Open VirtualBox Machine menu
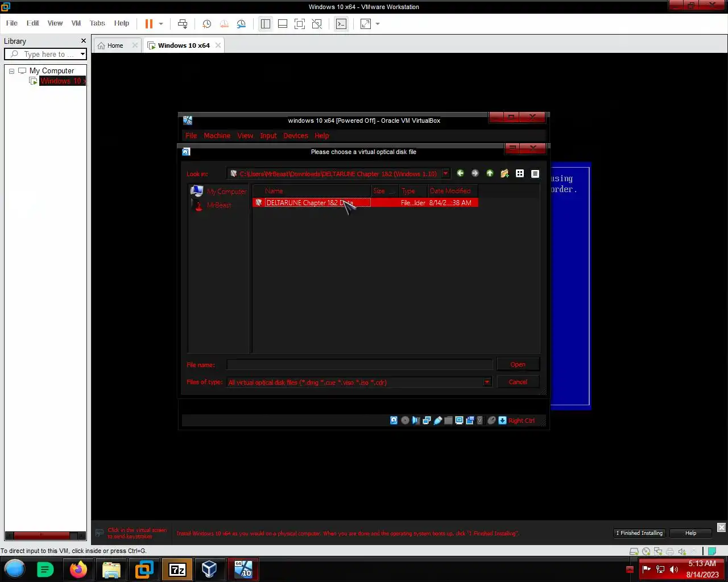This screenshot has height=582, width=728. pos(217,136)
